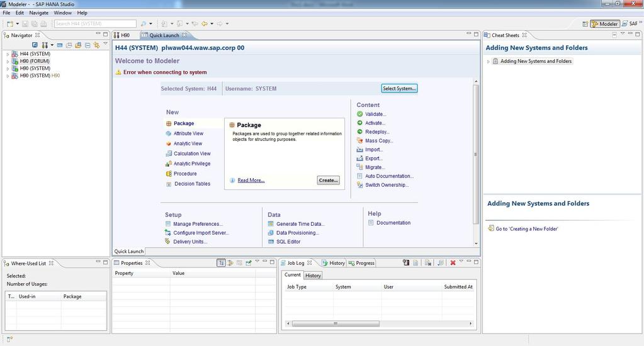Click the Create... button for Package

click(x=328, y=180)
